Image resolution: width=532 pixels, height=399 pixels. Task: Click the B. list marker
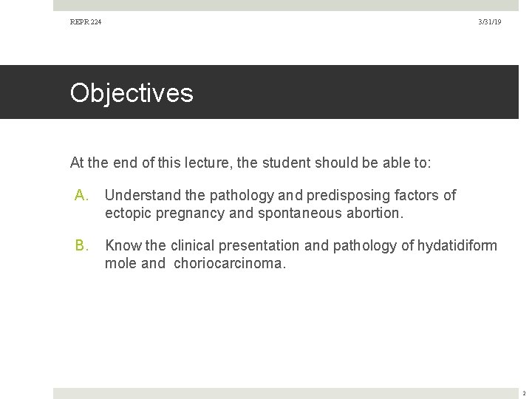click(x=81, y=245)
